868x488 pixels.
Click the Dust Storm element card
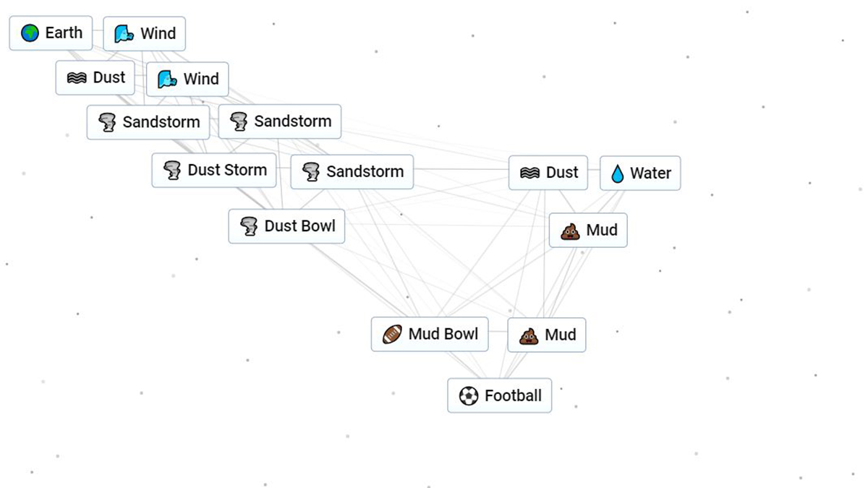[214, 170]
